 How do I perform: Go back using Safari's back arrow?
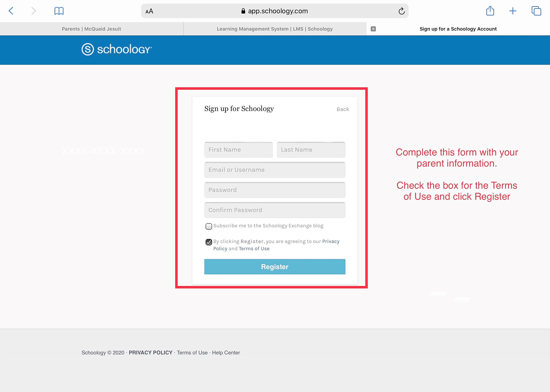point(11,11)
